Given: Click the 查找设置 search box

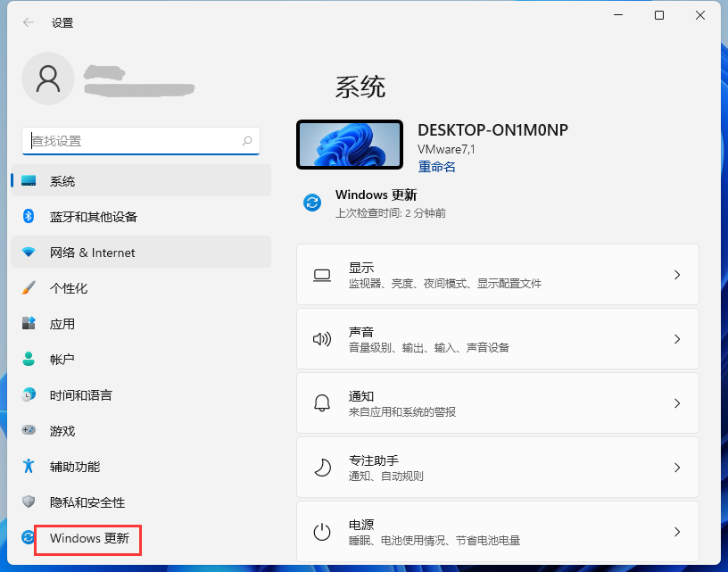Looking at the screenshot, I should [x=140, y=141].
